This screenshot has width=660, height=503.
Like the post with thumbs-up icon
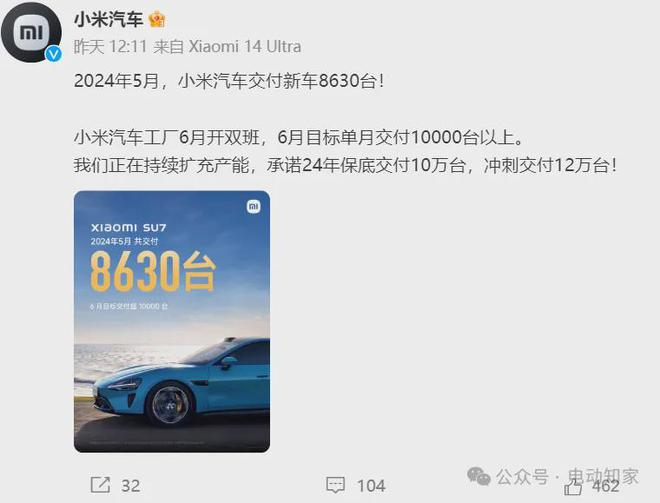573,487
